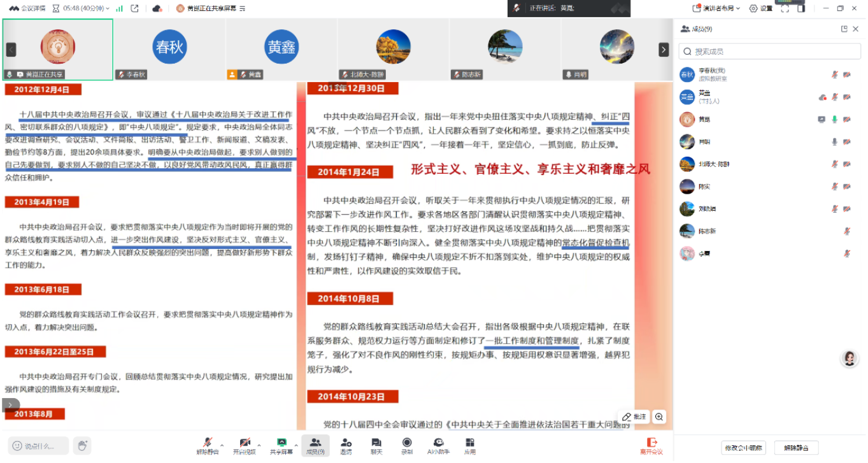Toggle the 成员(9) members panel
Image resolution: width=868 pixels, height=463 pixels.
point(315,445)
